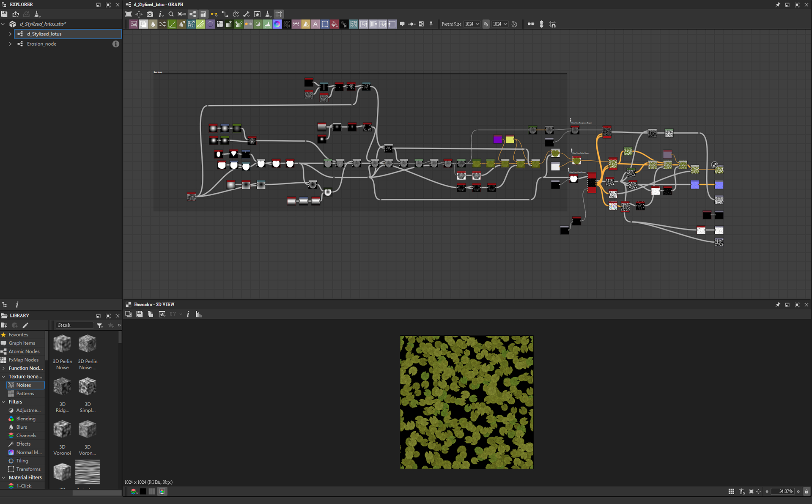Toggle the link between parent size dimensions
This screenshot has height=504, width=812.
[x=486, y=24]
